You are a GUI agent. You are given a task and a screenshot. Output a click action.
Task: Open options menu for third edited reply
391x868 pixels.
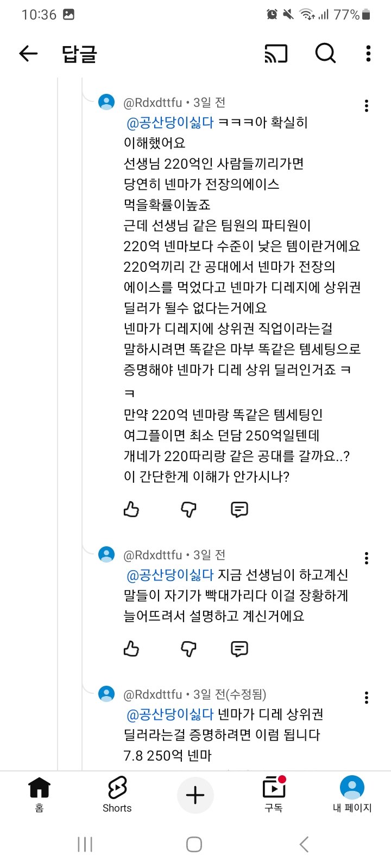coord(367,698)
